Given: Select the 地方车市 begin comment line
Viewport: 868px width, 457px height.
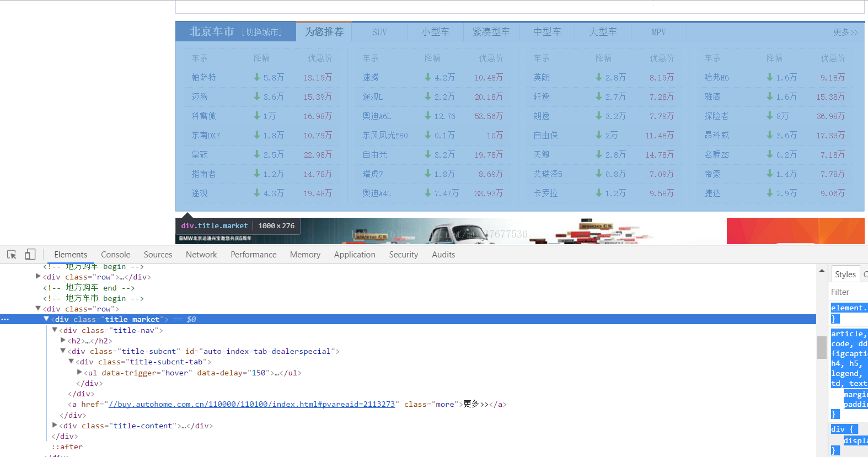Looking at the screenshot, I should (x=93, y=298).
